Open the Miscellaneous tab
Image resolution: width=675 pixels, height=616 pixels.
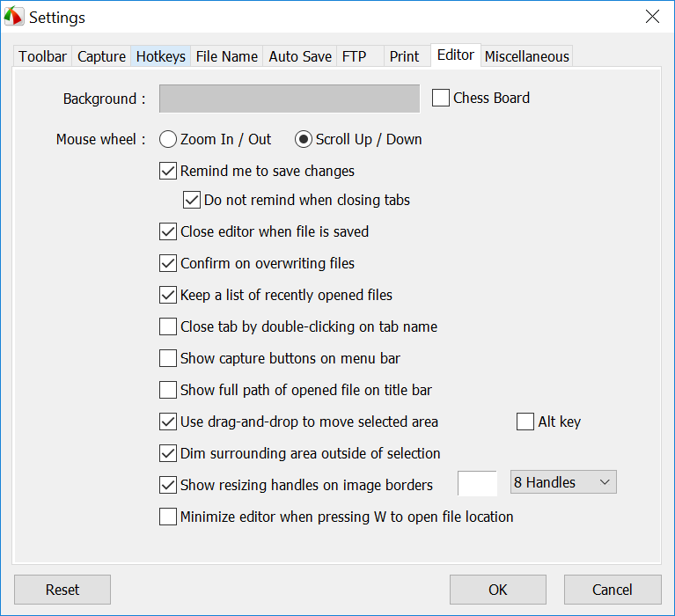[x=526, y=56]
